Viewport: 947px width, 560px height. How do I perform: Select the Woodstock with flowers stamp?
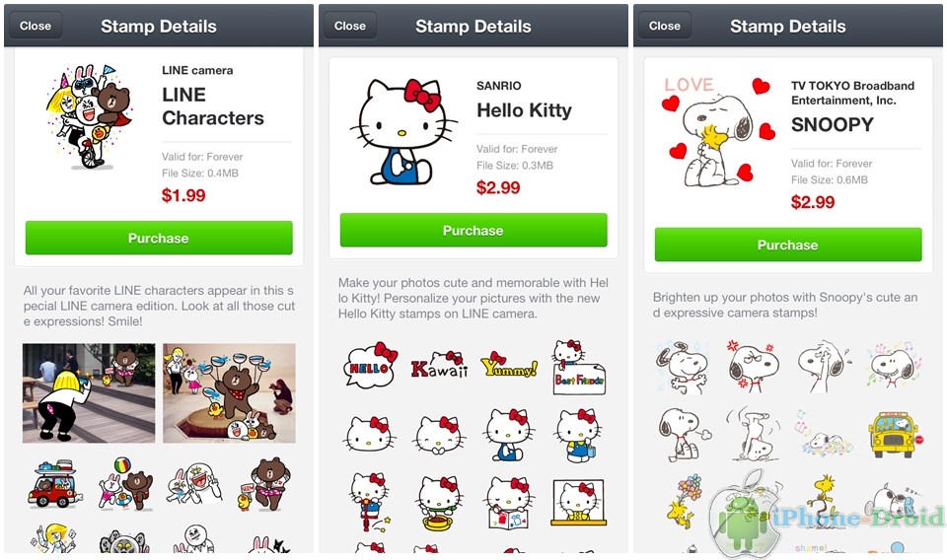[685, 500]
